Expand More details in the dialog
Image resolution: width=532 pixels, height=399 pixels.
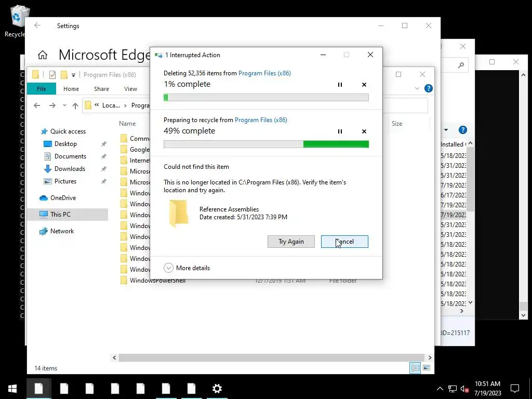(x=187, y=268)
